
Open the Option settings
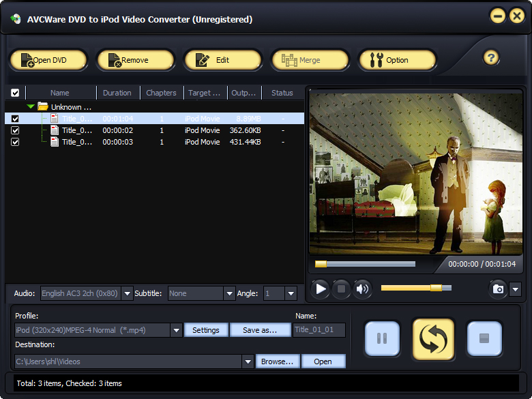click(398, 60)
